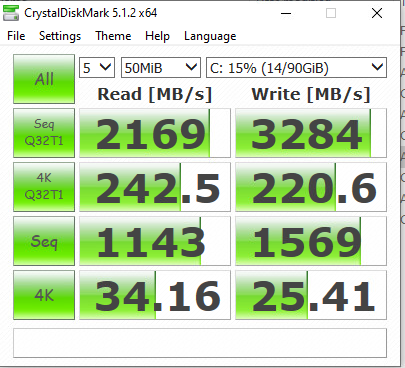Click the 3284 sequential Q32T1 write result
This screenshot has width=405, height=368.
[x=311, y=133]
